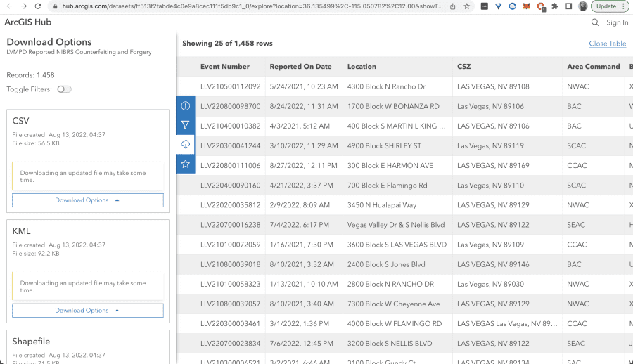Reload the page
This screenshot has height=364, width=633.
tap(37, 6)
